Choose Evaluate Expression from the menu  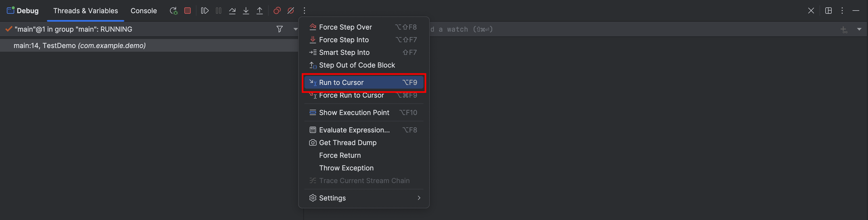point(354,130)
